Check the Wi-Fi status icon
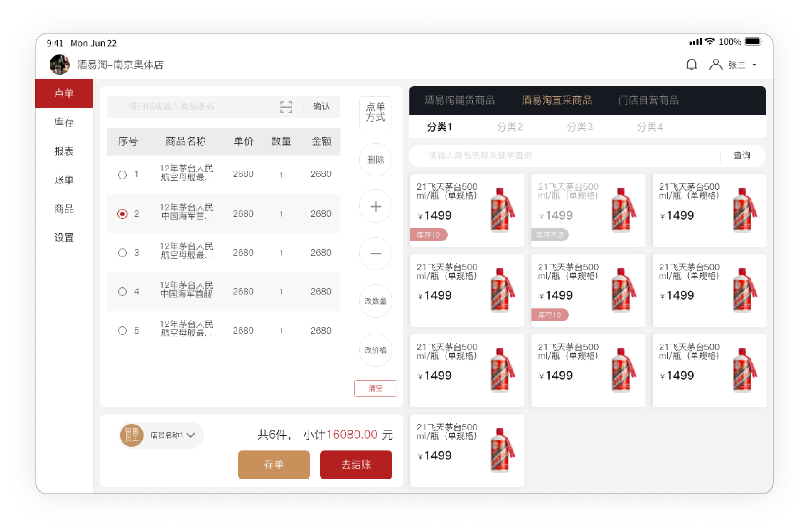Screen dimensions: 809x532 point(710,41)
